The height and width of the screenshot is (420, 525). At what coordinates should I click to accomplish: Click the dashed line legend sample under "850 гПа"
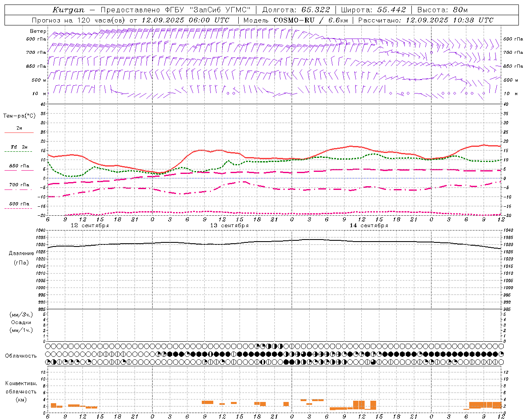pos(19,171)
